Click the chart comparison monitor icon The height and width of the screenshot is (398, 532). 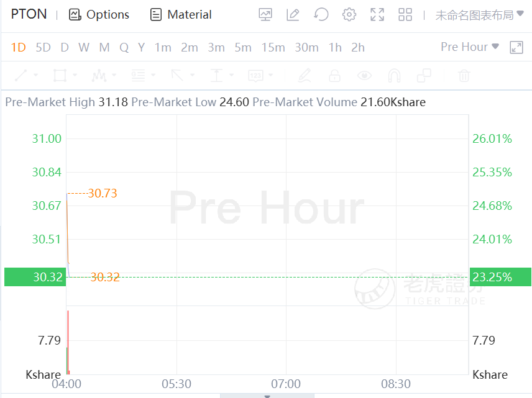click(265, 14)
